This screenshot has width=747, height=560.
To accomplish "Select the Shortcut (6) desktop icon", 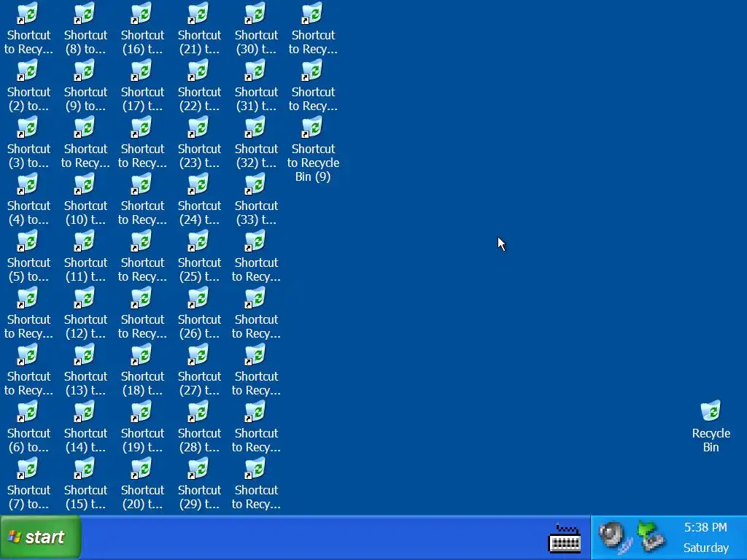I will (x=28, y=427).
